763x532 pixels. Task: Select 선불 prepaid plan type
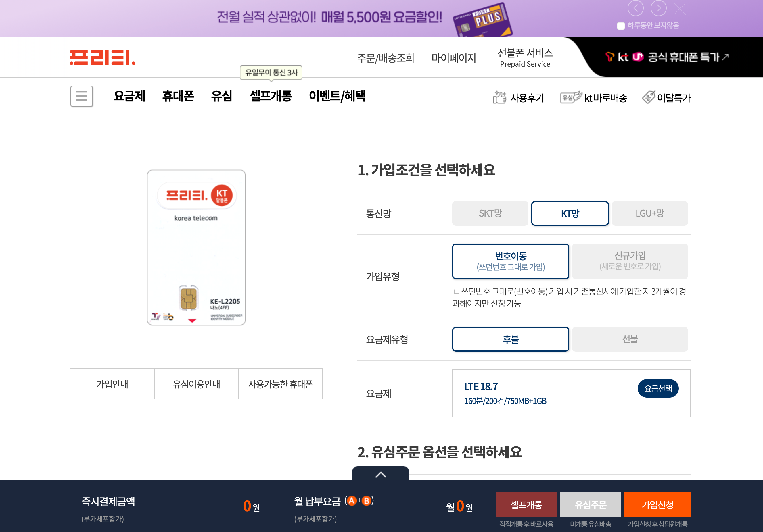(630, 339)
